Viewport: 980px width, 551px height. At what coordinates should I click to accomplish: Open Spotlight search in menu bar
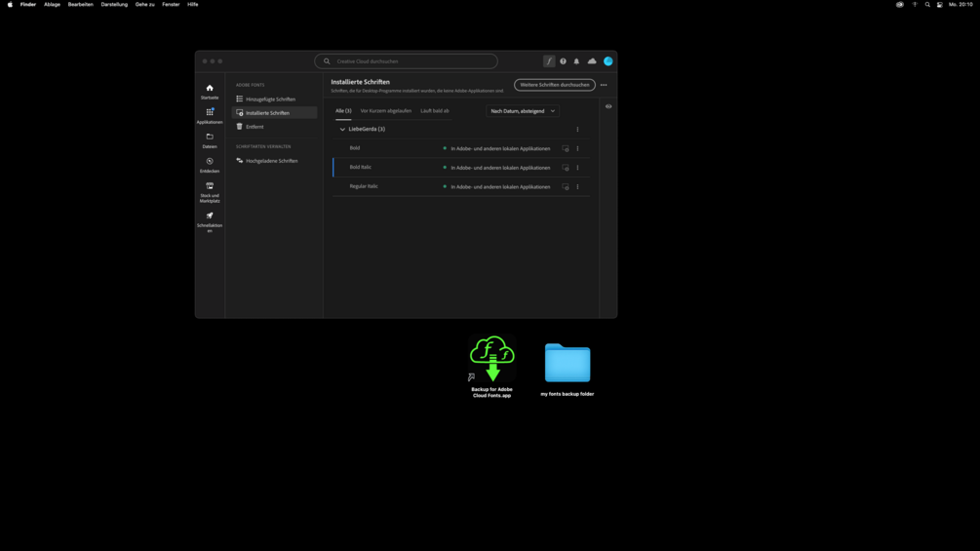pyautogui.click(x=927, y=4)
